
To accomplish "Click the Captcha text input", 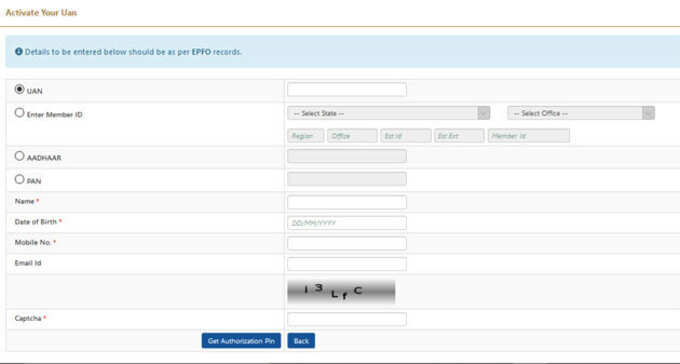I will point(347,319).
